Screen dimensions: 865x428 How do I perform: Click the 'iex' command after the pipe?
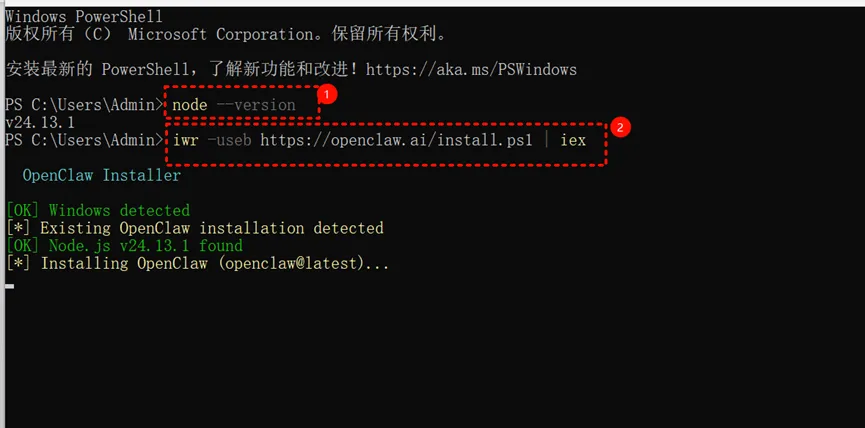(x=573, y=140)
